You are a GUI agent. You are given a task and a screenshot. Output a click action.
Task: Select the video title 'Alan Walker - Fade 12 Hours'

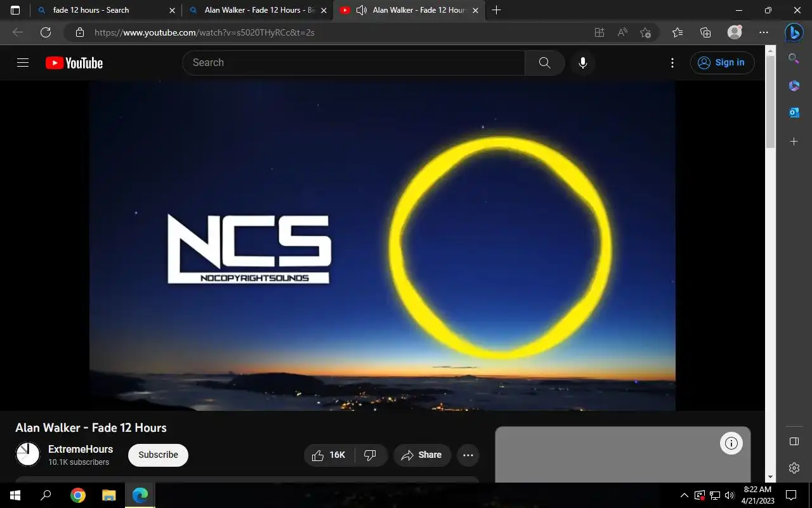91,427
